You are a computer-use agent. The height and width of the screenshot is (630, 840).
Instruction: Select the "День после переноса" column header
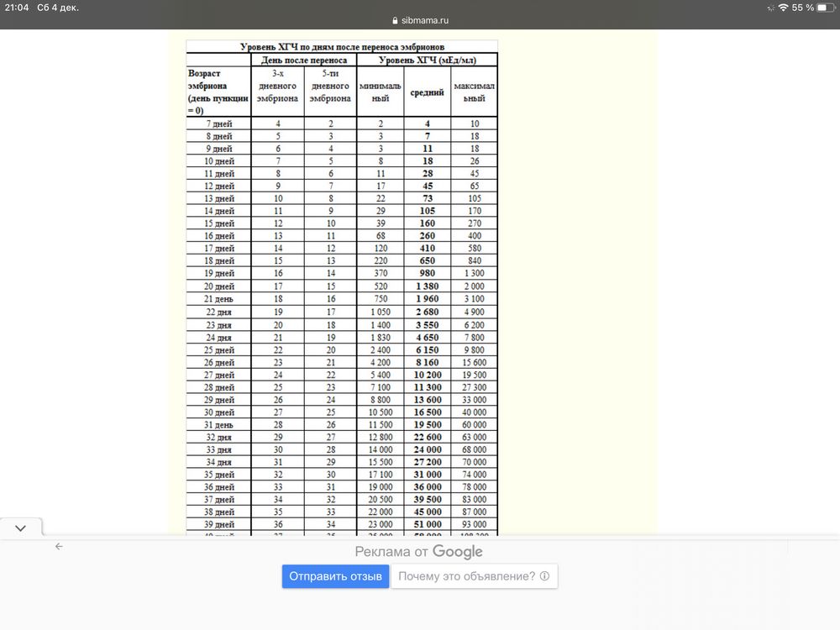tap(303, 60)
